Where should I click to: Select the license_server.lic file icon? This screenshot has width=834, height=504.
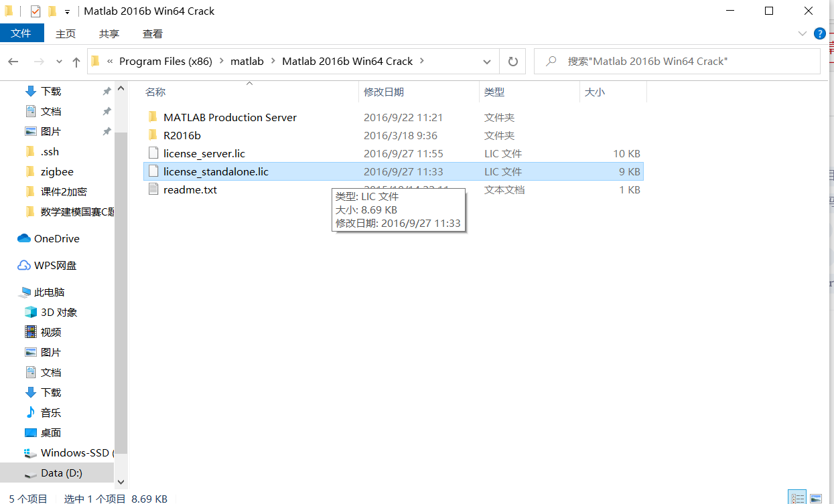(x=153, y=153)
